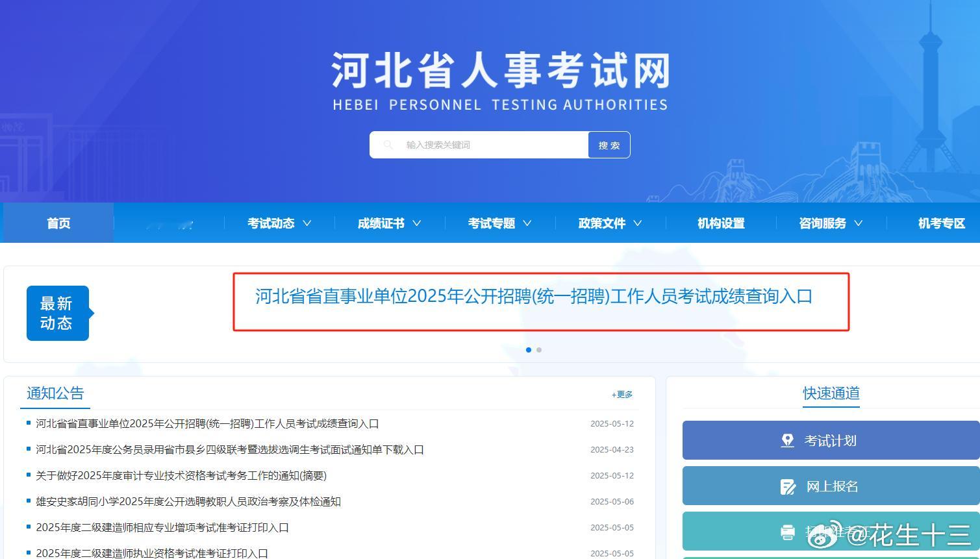The width and height of the screenshot is (980, 559).
Task: Select the second carousel dot indicator
Action: [539, 350]
